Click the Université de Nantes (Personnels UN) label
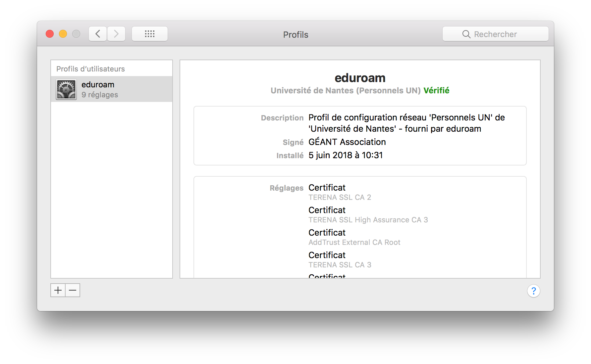Image resolution: width=591 pixels, height=364 pixels. [x=346, y=90]
